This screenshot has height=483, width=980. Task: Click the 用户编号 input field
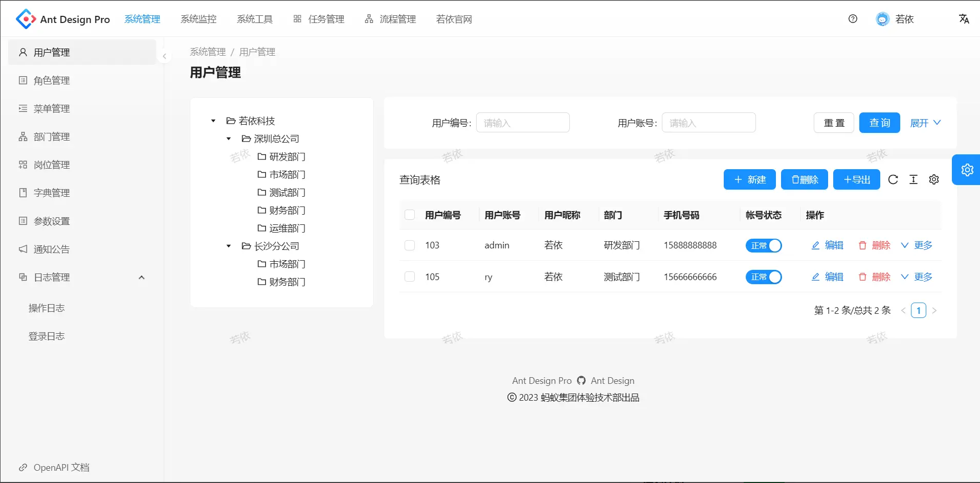click(x=523, y=123)
